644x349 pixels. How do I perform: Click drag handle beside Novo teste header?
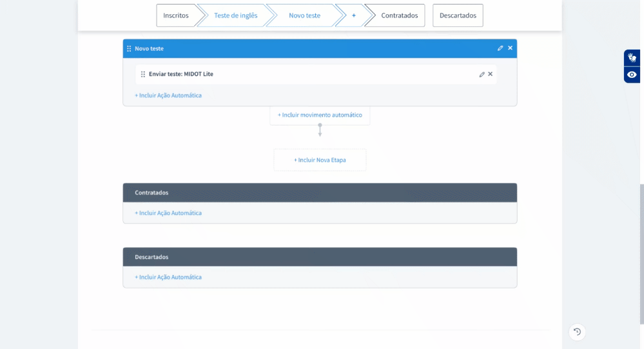point(129,48)
